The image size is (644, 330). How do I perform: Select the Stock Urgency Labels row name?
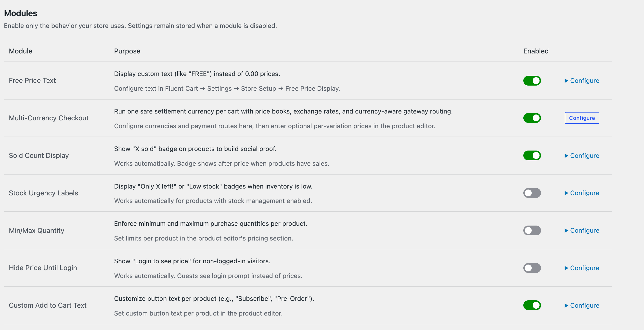[x=43, y=193]
